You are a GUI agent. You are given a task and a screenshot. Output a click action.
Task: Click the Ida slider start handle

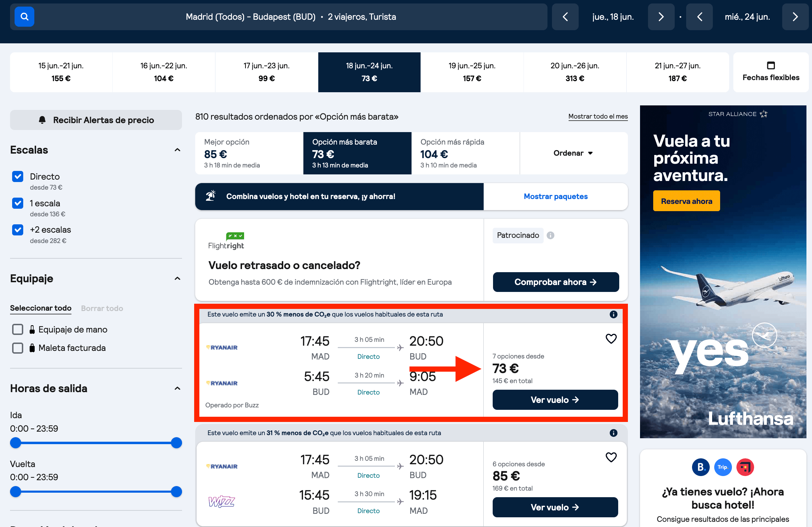pyautogui.click(x=16, y=443)
